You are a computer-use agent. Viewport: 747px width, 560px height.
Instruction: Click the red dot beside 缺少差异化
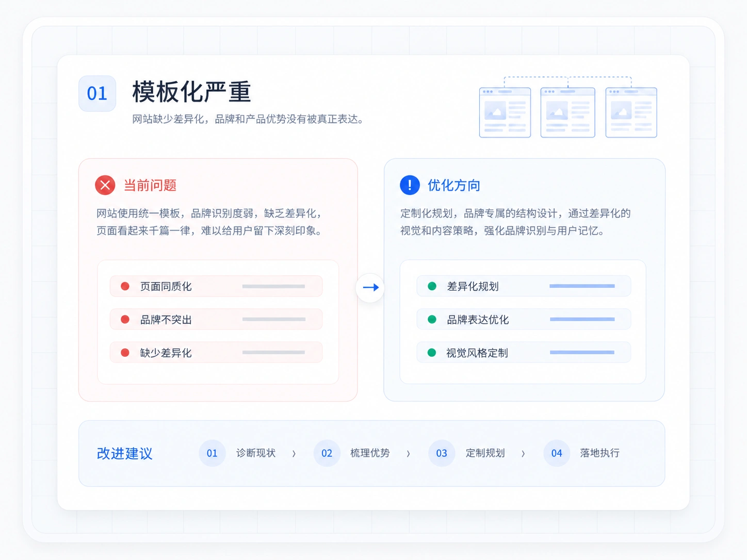[x=125, y=353]
